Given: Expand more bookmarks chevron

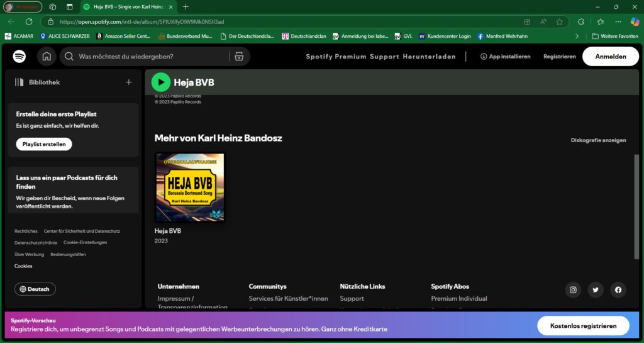Looking at the screenshot, I should (x=577, y=36).
